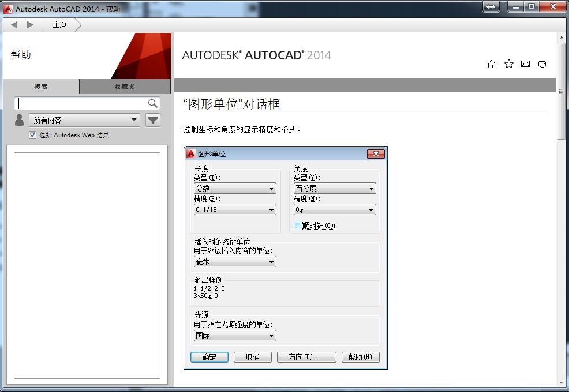The width and height of the screenshot is (569, 392).
Task: Click the help page vertical scrollbar thumb
Action: pyautogui.click(x=561, y=91)
